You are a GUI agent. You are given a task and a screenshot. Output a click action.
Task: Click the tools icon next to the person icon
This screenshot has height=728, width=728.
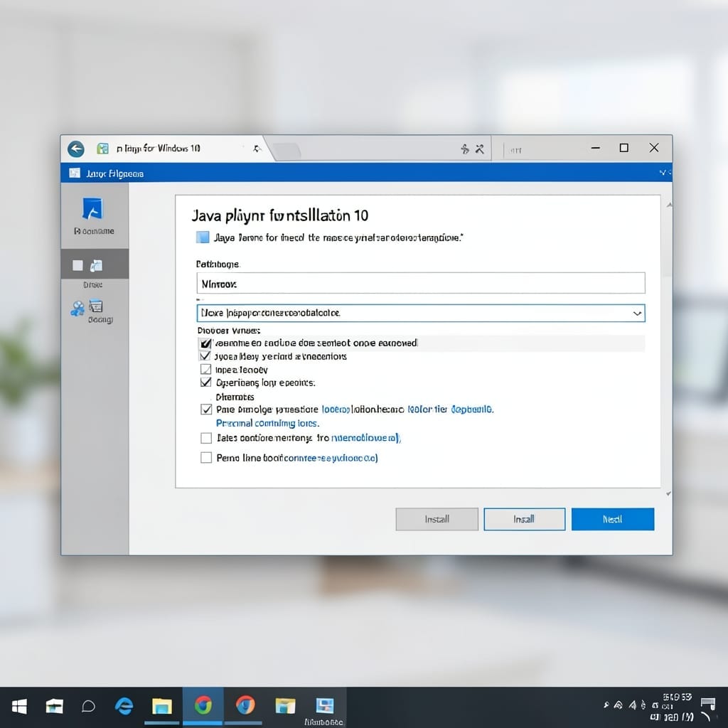pos(479,149)
